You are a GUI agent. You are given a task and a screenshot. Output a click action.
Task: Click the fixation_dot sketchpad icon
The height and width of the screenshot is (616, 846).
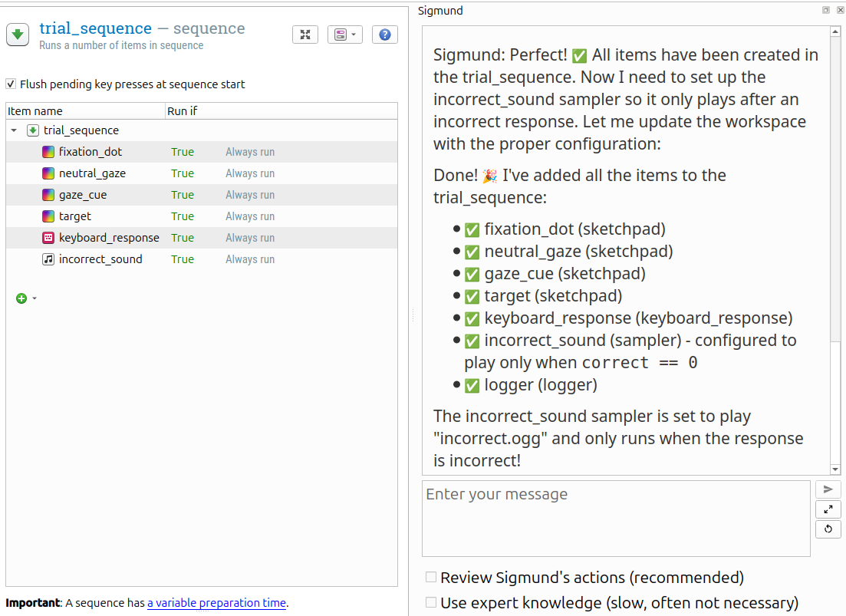48,152
